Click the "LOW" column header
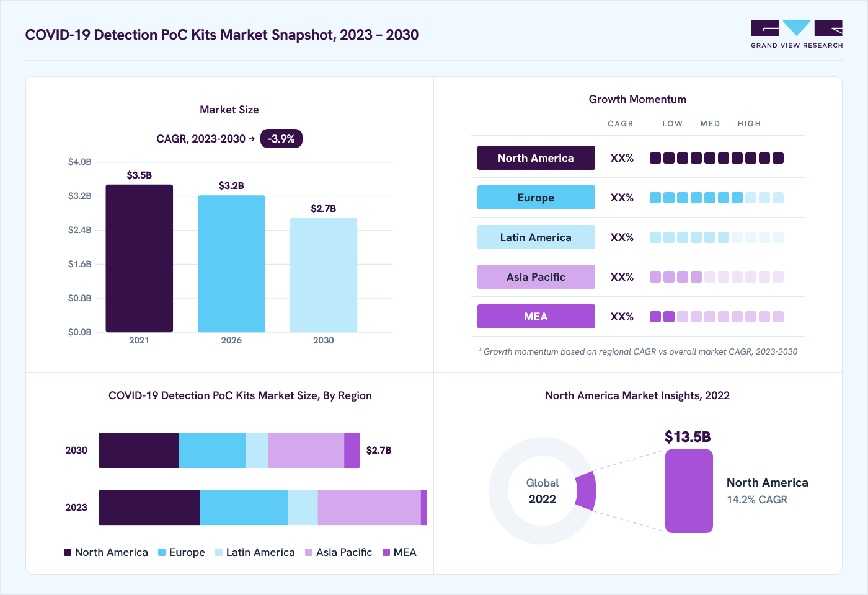 673,124
